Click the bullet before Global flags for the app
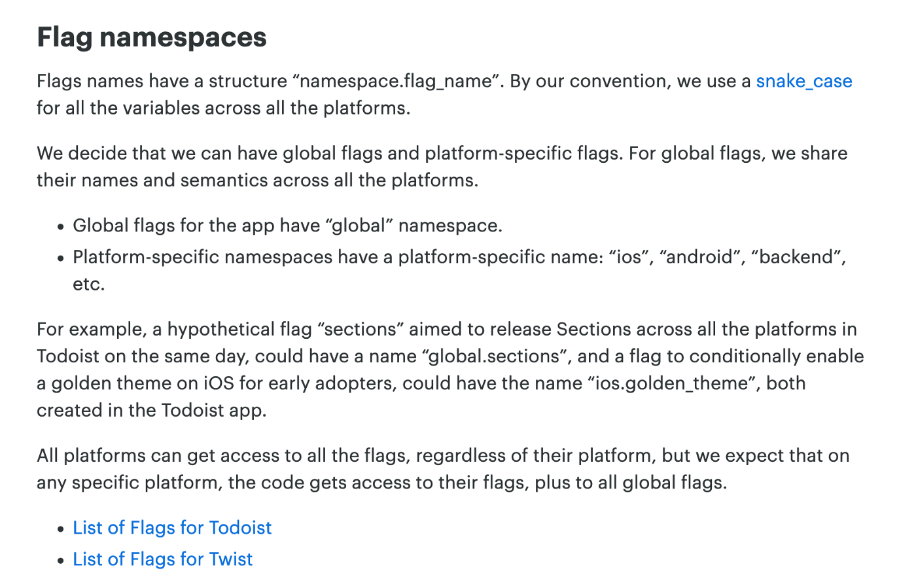The width and height of the screenshot is (916, 588). (x=61, y=227)
